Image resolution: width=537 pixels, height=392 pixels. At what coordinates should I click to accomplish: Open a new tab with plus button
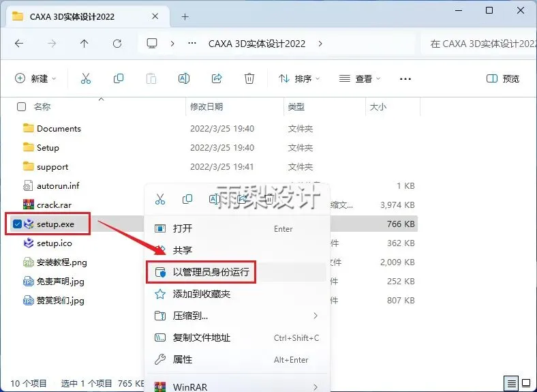coord(185,16)
